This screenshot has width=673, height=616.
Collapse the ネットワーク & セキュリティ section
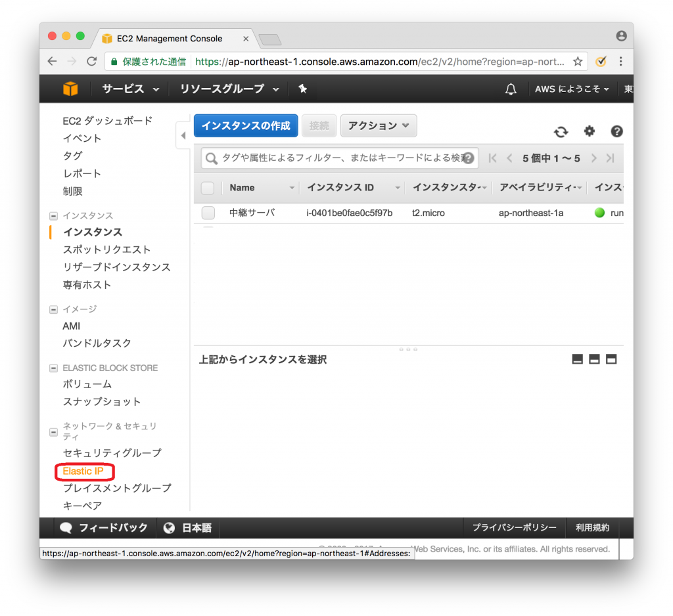(53, 431)
